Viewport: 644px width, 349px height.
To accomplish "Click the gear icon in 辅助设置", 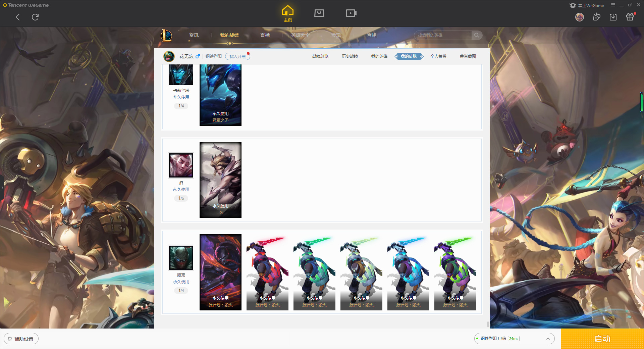I will click(x=10, y=339).
